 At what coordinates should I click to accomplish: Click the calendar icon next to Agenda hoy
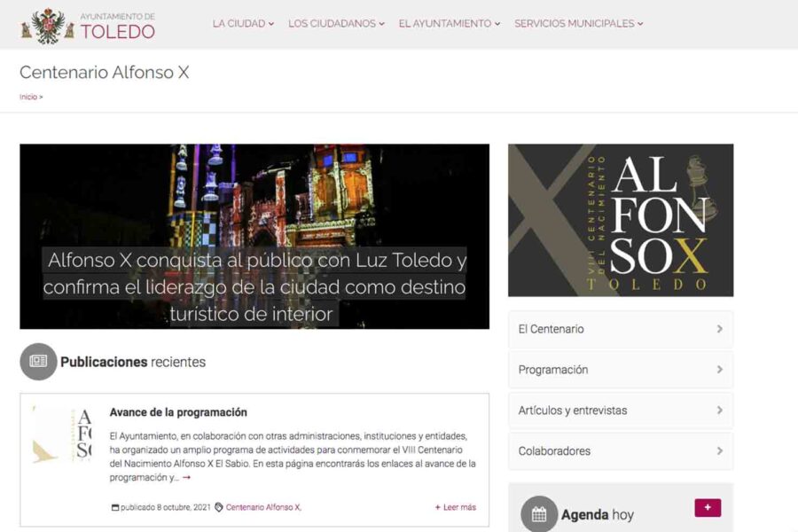point(539,514)
